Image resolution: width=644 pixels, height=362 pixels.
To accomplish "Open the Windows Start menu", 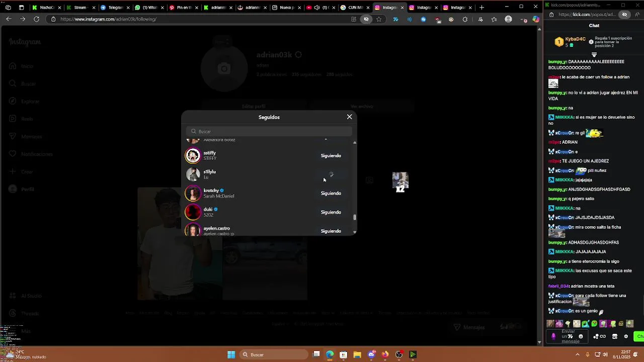I will click(x=231, y=354).
